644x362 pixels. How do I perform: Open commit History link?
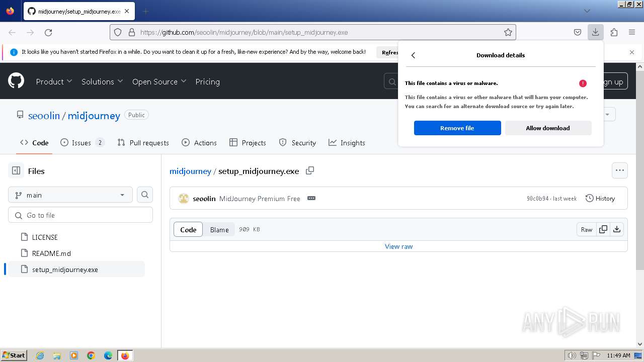click(x=600, y=198)
